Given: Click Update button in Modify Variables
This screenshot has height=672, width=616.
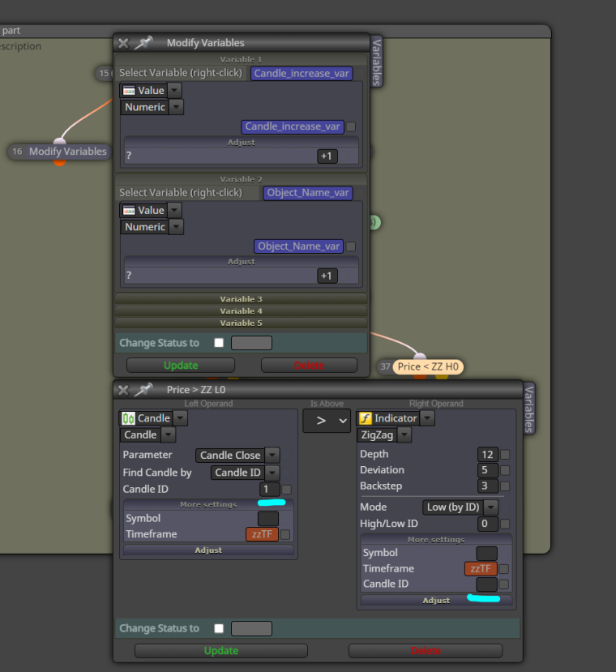Looking at the screenshot, I should click(x=181, y=366).
